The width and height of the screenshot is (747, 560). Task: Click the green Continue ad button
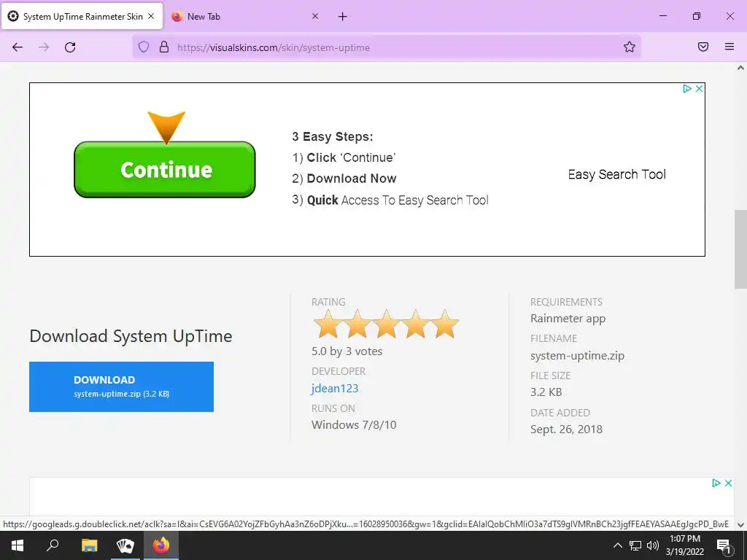click(x=165, y=169)
